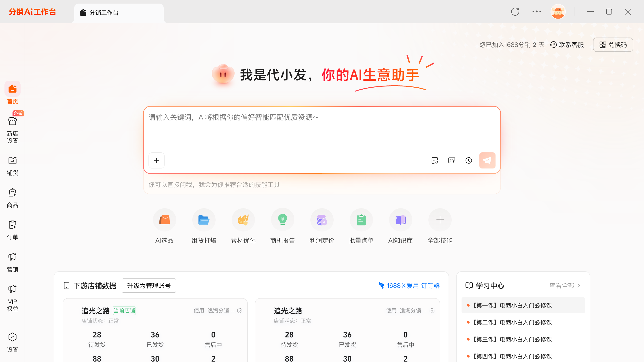Click the 分销Ai工作台 logo
This screenshot has height=362, width=644.
pos(32,12)
